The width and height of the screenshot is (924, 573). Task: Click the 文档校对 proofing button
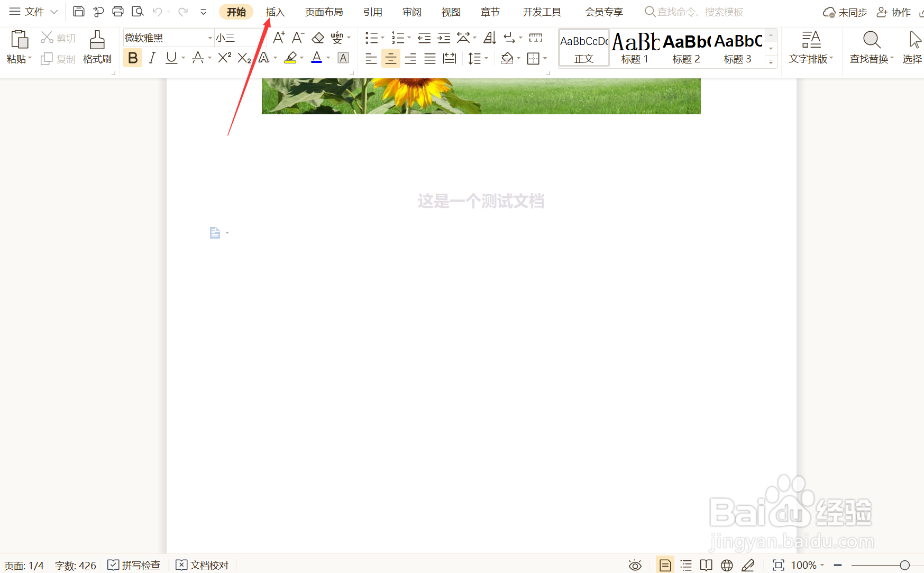[202, 565]
